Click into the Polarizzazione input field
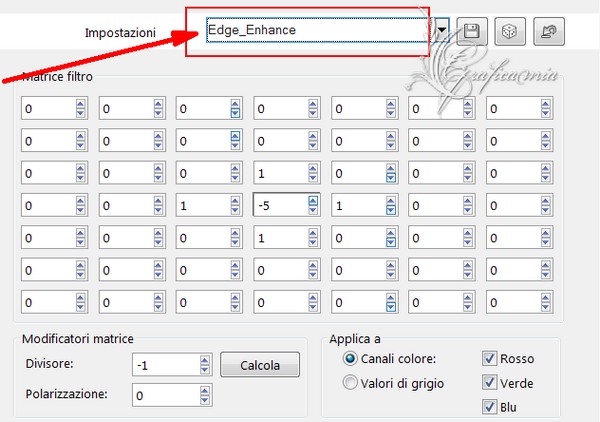 [166, 395]
